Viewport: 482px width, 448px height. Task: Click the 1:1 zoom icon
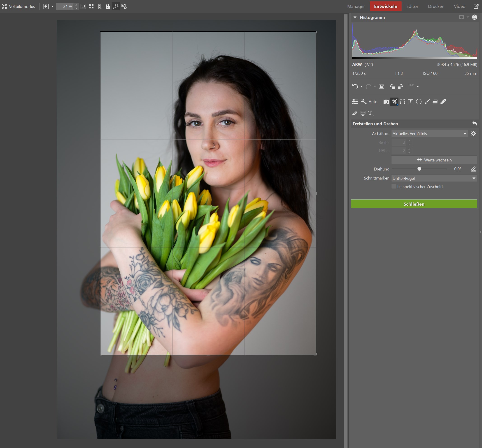pos(83,6)
